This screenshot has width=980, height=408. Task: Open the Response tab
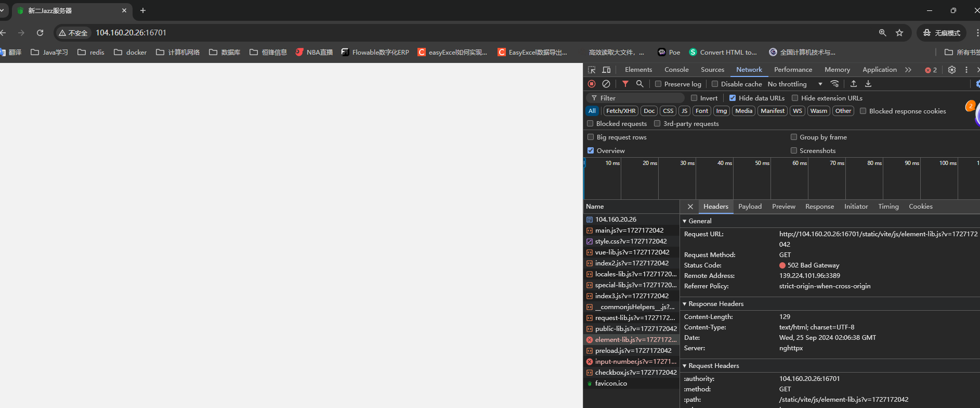pos(819,207)
